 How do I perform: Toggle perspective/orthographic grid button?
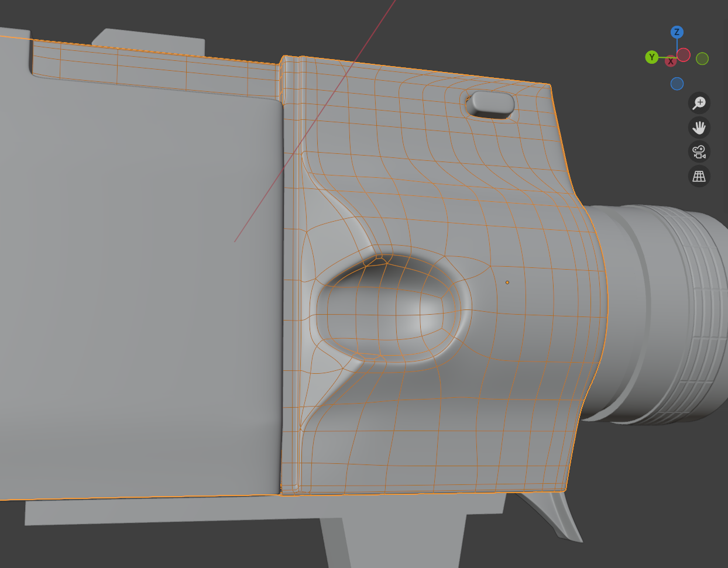699,176
